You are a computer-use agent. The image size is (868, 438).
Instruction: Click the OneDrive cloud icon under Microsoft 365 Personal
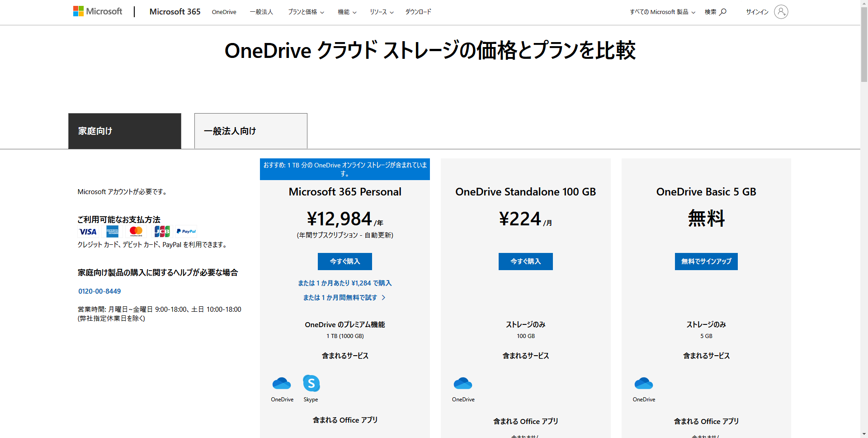pos(282,384)
